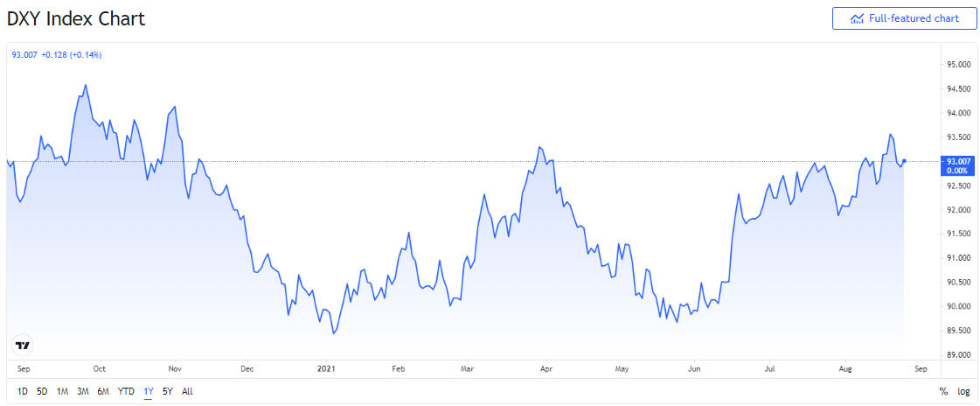
Task: Select the 5D time range
Action: click(x=42, y=391)
